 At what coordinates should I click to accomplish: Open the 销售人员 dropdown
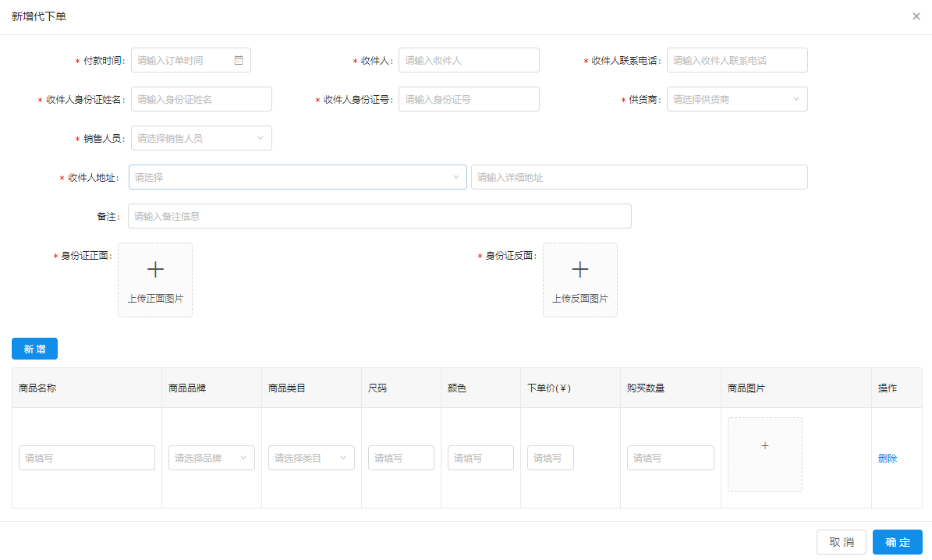pos(201,138)
